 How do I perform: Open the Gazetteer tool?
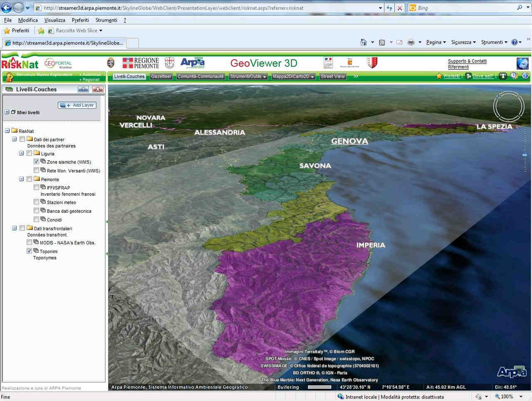tap(161, 77)
